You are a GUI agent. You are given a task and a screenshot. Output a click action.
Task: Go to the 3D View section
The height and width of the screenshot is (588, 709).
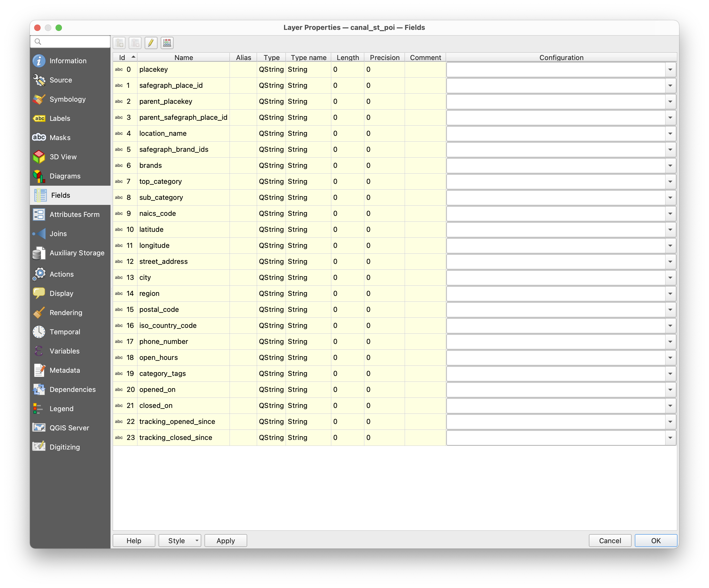tap(63, 157)
